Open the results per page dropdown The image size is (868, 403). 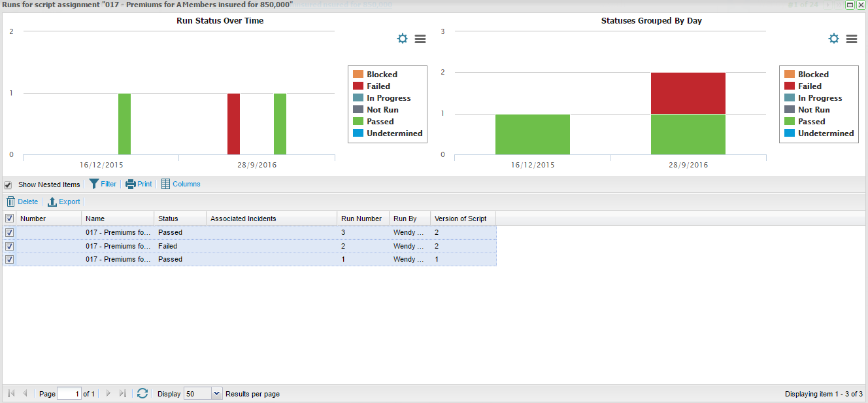[217, 393]
